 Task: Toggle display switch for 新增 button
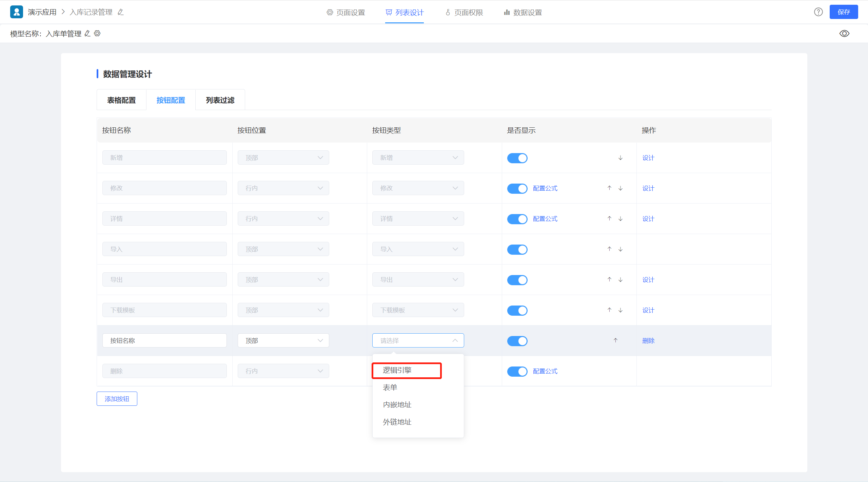point(517,158)
